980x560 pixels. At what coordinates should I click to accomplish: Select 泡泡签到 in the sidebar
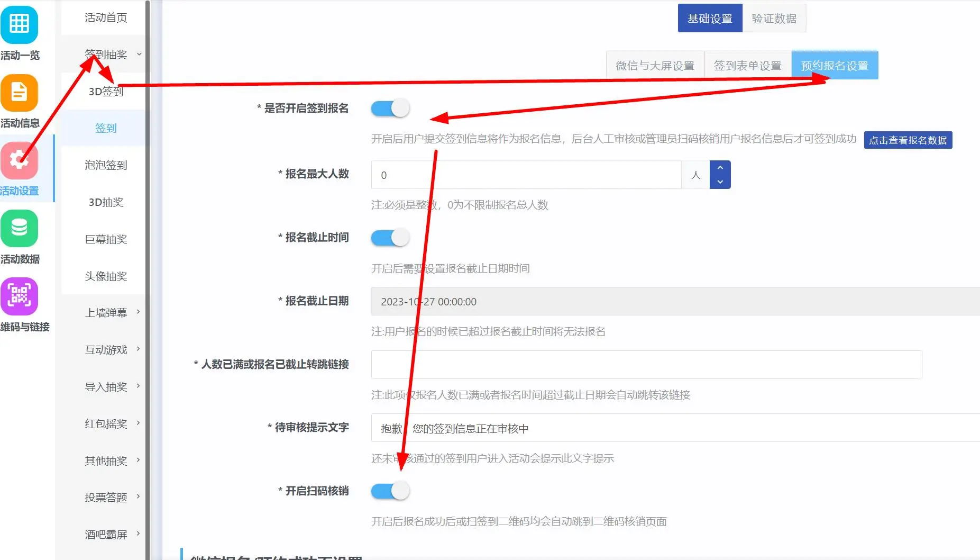point(106,165)
